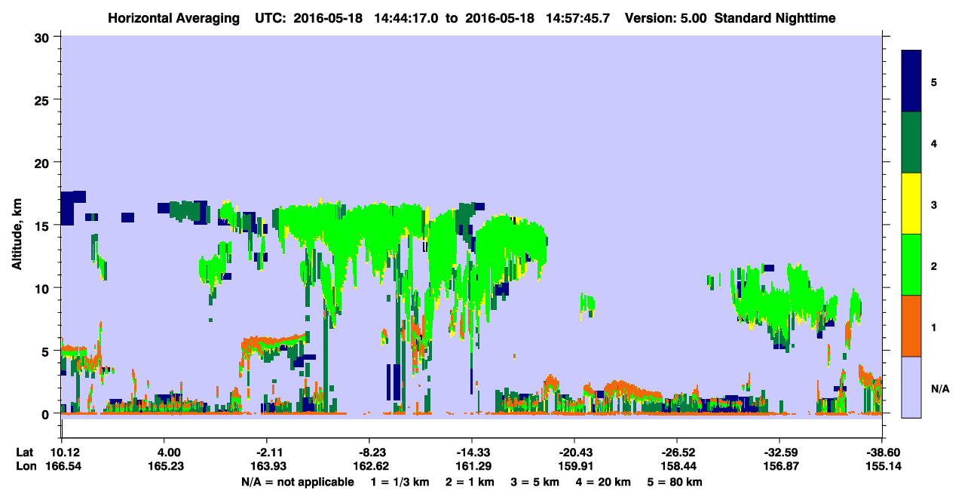The height and width of the screenshot is (503, 980).
Task: Click latitude value -2.11
Action: tap(267, 452)
